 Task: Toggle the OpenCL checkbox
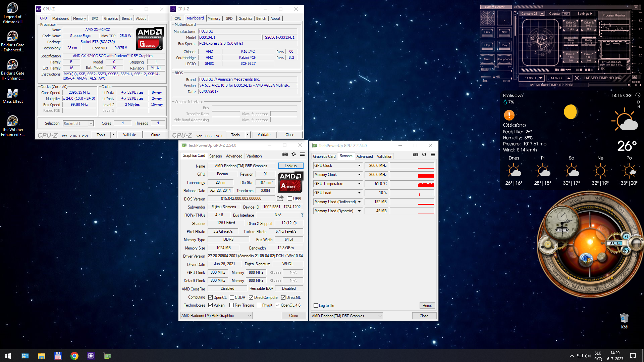click(210, 298)
